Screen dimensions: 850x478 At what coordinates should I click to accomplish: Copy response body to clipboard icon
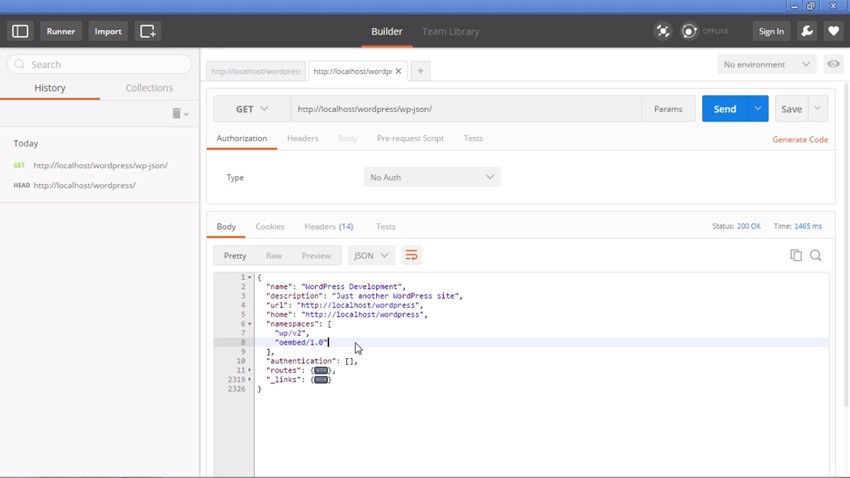[x=796, y=255]
